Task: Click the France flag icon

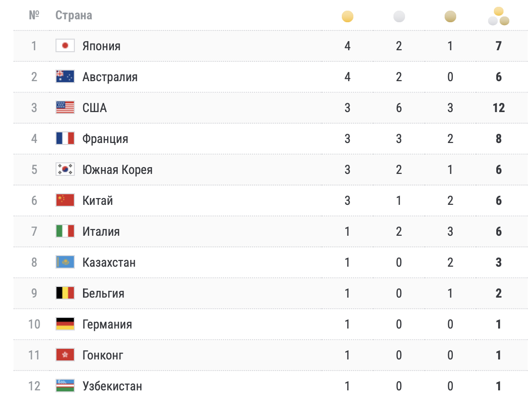Action: pyautogui.click(x=65, y=139)
